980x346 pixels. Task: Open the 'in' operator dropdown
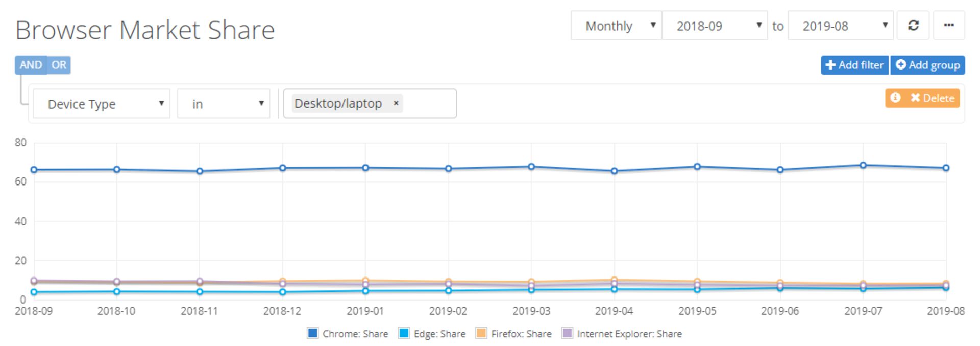[x=224, y=104]
